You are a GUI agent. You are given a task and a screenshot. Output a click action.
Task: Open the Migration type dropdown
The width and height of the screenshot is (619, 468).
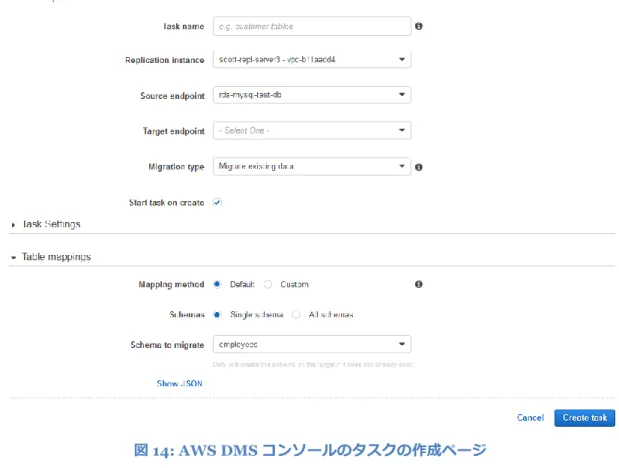click(x=312, y=166)
